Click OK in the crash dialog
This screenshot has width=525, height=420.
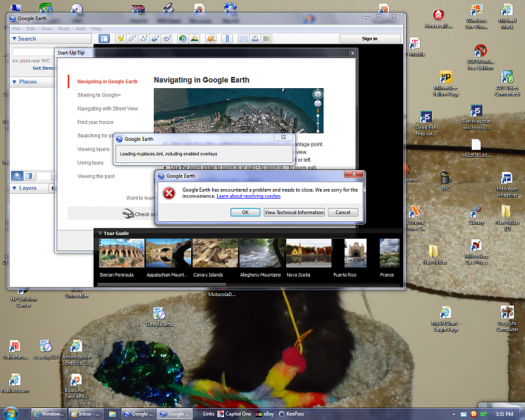coord(245,212)
